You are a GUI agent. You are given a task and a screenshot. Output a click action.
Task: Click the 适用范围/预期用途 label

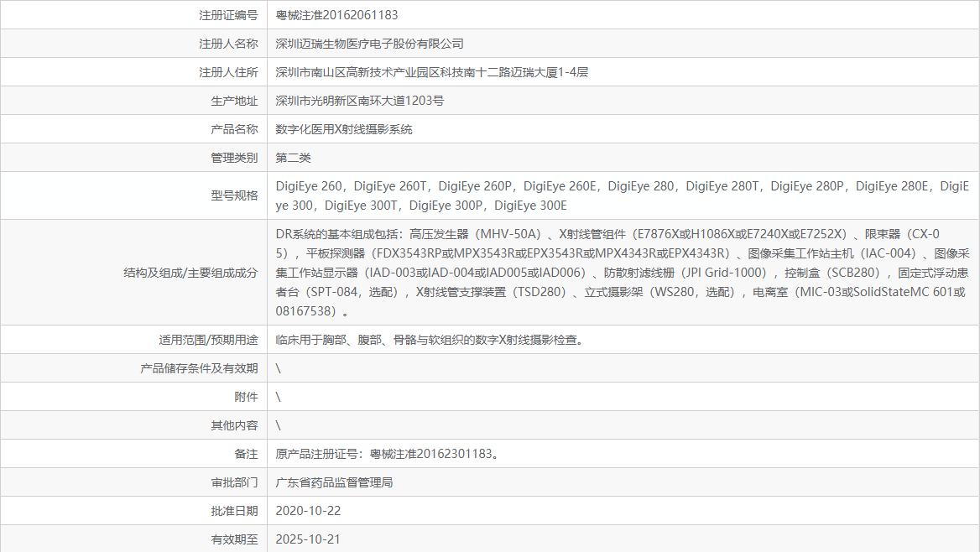pos(208,340)
